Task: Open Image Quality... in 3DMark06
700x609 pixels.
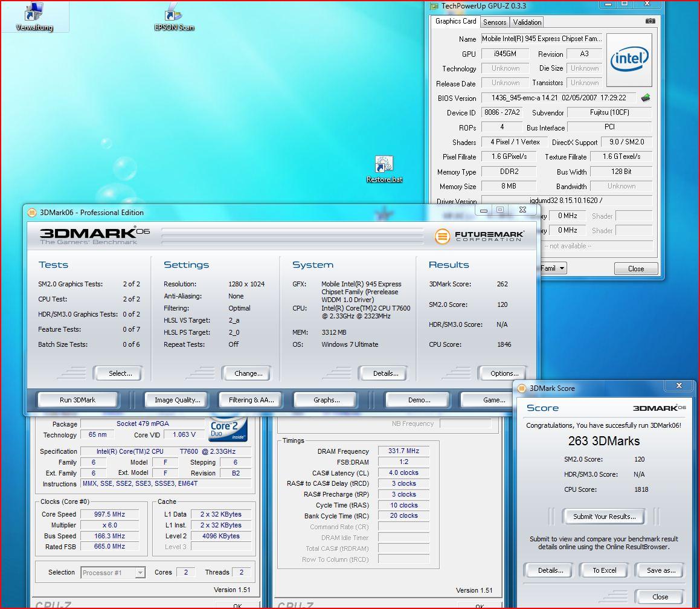Action: pos(177,400)
